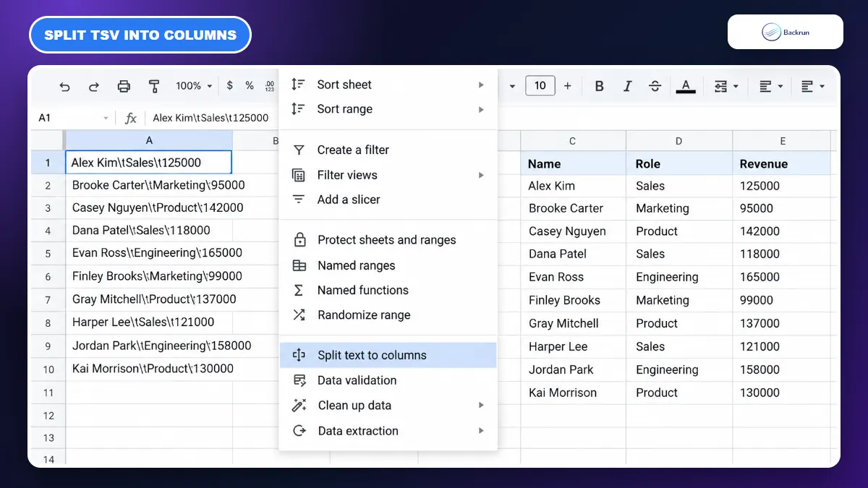
Task: Choose Create a filter
Action: coord(388,150)
